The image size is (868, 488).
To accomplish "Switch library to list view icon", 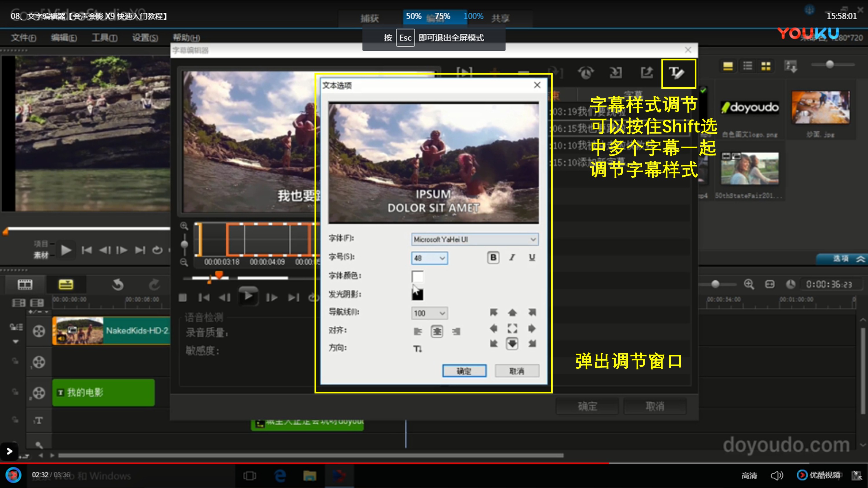I will pos(747,66).
